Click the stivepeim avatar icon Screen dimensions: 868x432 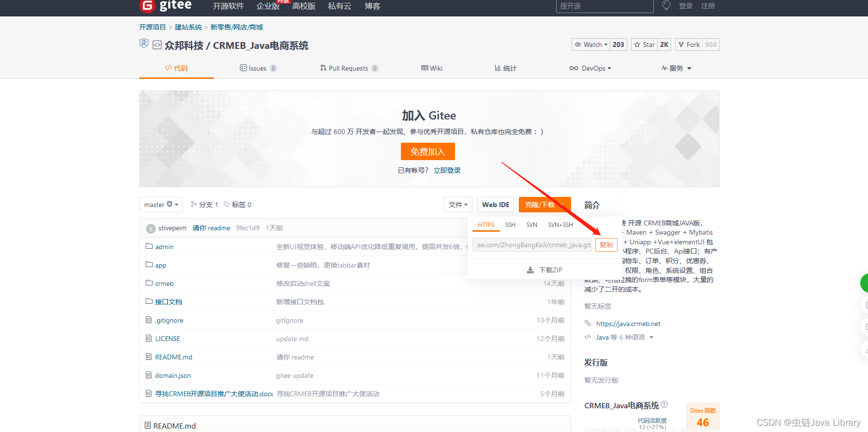(151, 228)
